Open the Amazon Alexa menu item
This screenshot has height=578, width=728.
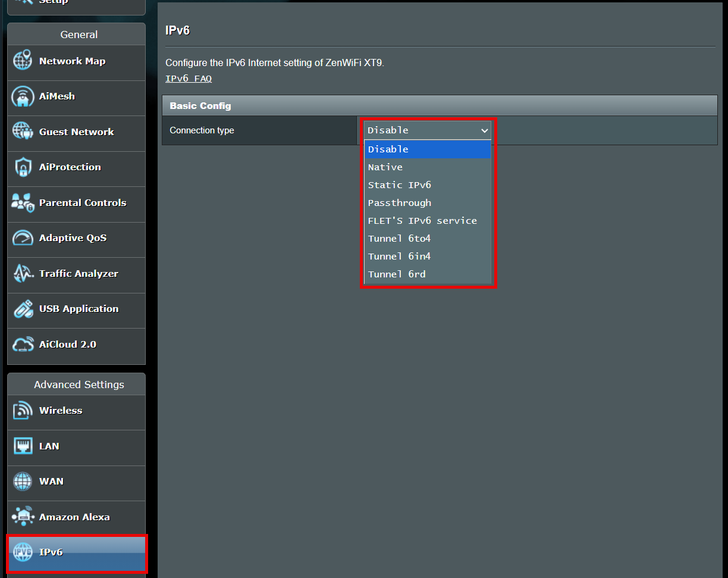74,517
